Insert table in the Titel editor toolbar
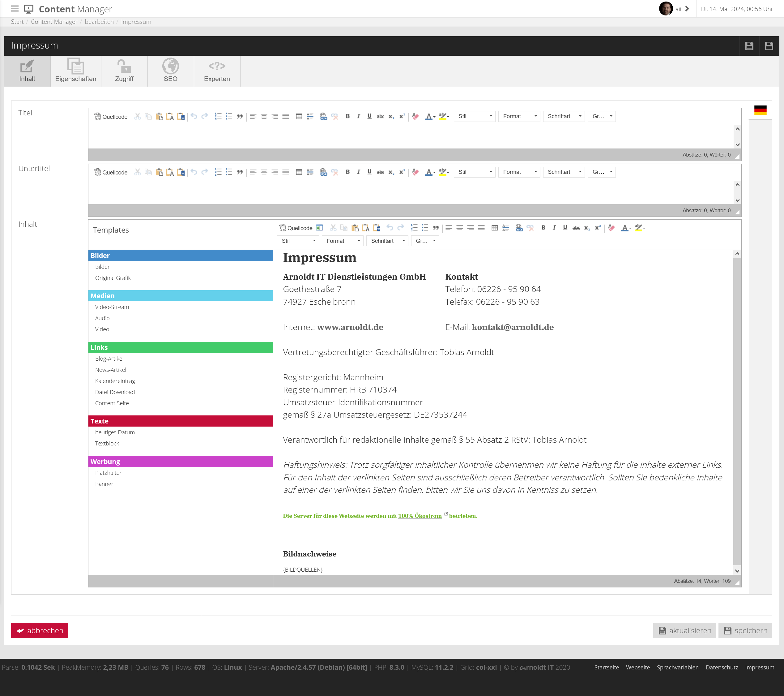 pyautogui.click(x=299, y=116)
